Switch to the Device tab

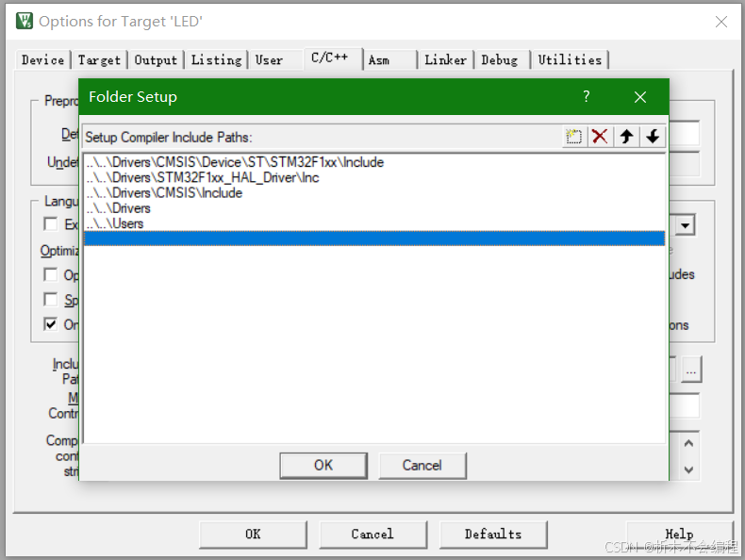pyautogui.click(x=42, y=59)
